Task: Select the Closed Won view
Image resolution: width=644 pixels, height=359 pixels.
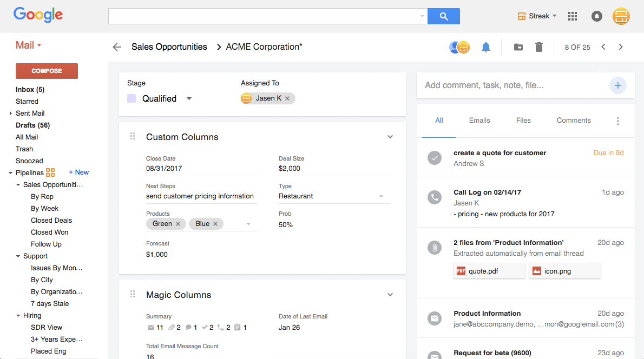Action: [49, 232]
